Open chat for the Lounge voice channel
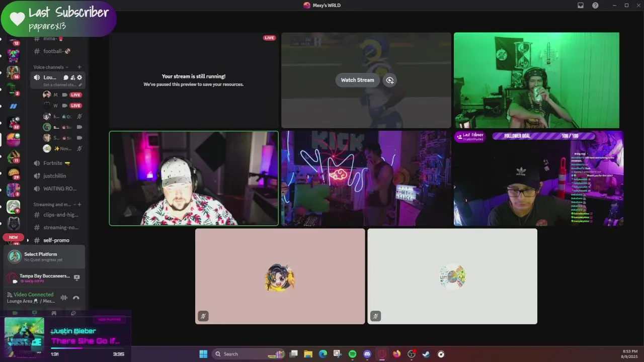 (66, 77)
